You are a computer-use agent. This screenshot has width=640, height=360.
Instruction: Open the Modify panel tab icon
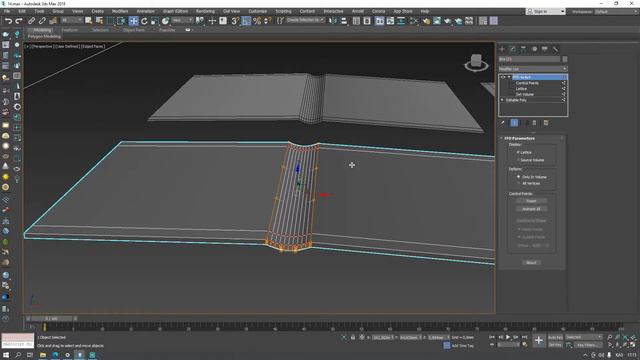[x=513, y=49]
